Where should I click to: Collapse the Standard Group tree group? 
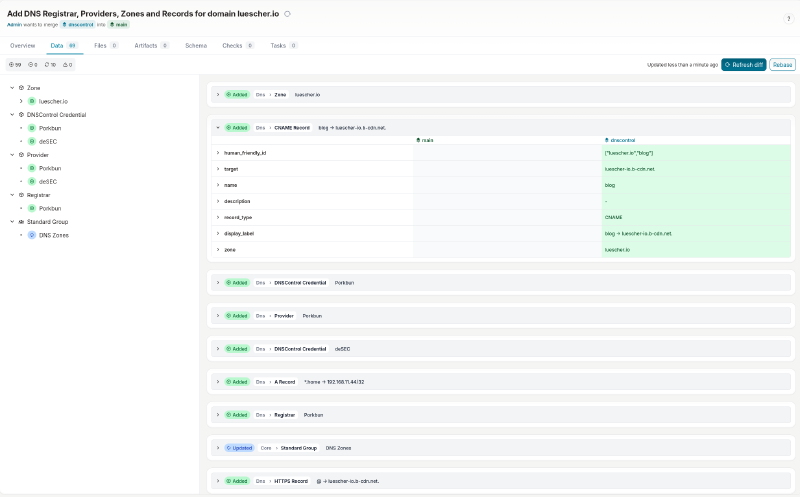pos(12,221)
